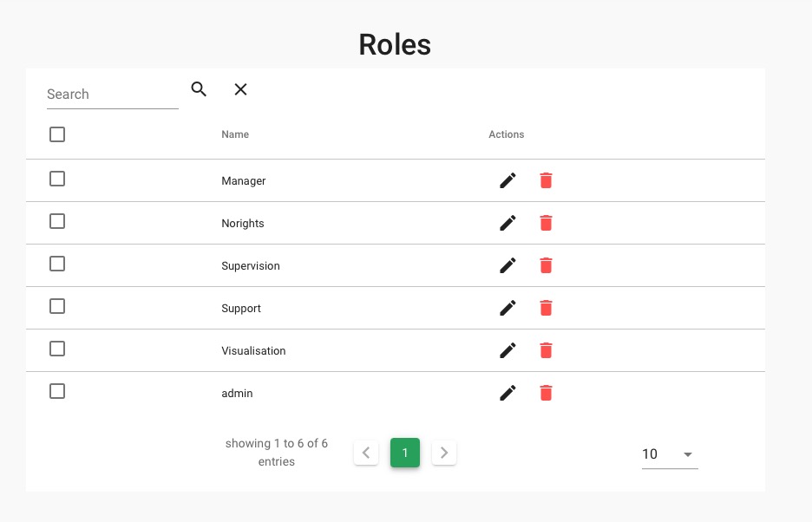812x522 pixels.
Task: Click the previous page chevron
Action: tap(366, 452)
